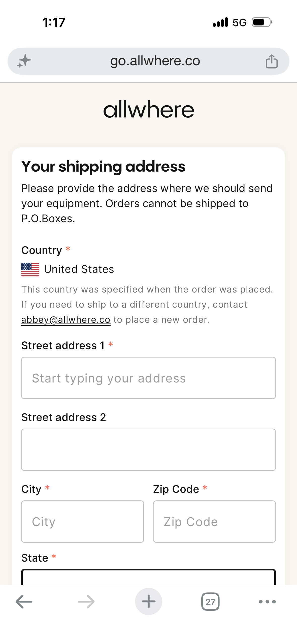Open the State dropdown field
The width and height of the screenshot is (297, 644).
(x=148, y=577)
